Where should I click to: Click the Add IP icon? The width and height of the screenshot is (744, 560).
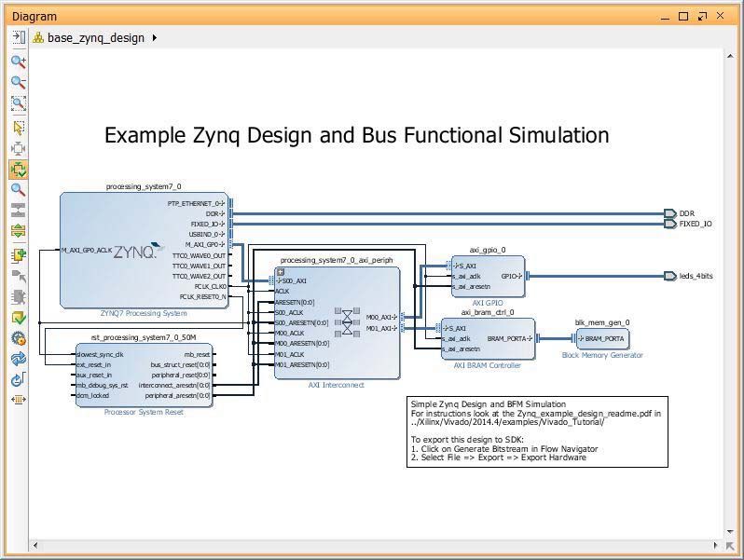tap(18, 255)
